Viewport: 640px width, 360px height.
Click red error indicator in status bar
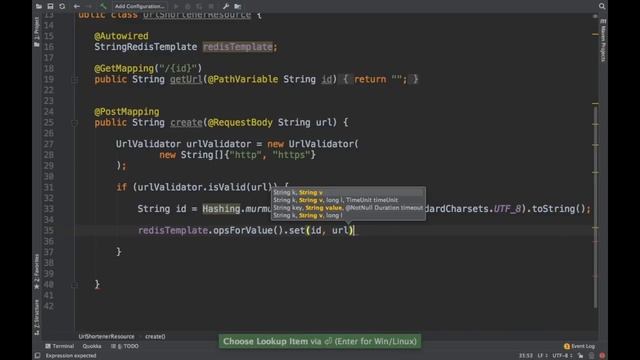(602, 356)
